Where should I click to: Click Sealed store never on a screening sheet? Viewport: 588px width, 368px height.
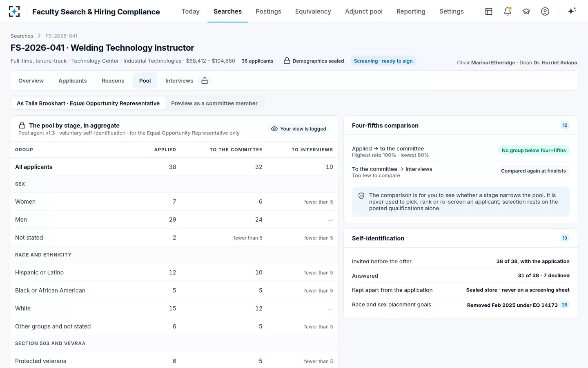click(518, 290)
